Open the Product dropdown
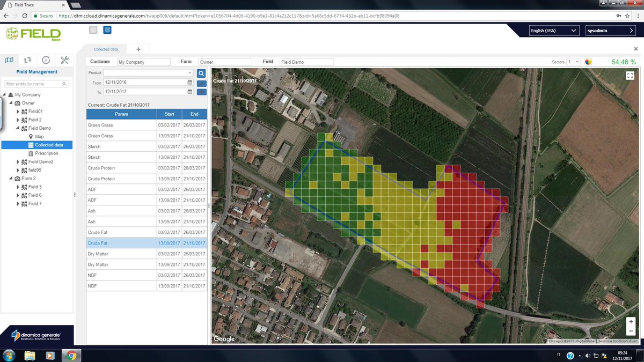The width and height of the screenshot is (644, 362). [148, 73]
